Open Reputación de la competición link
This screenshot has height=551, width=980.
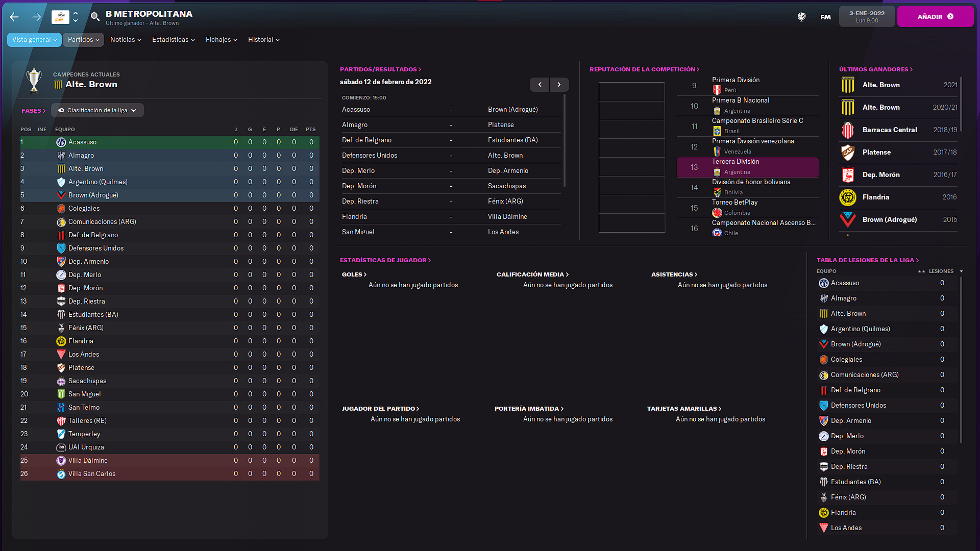pos(644,69)
